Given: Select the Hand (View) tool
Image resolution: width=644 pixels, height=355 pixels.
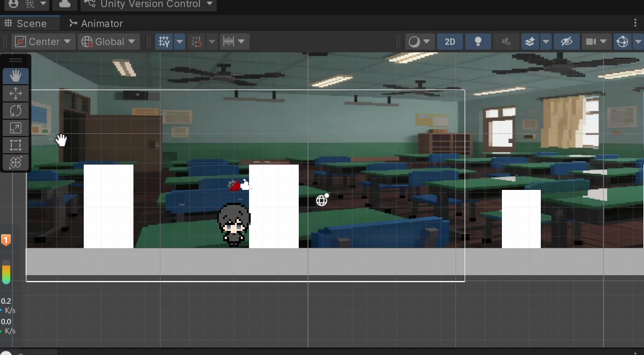Looking at the screenshot, I should tap(16, 76).
